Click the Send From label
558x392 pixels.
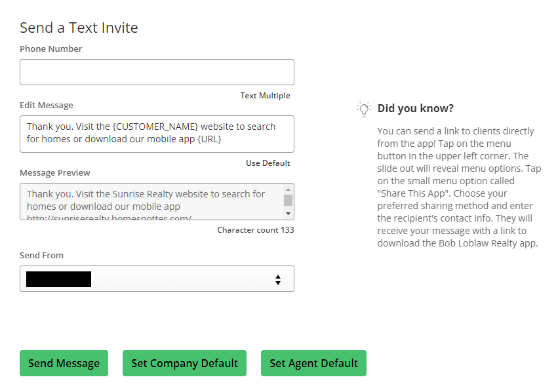41,256
